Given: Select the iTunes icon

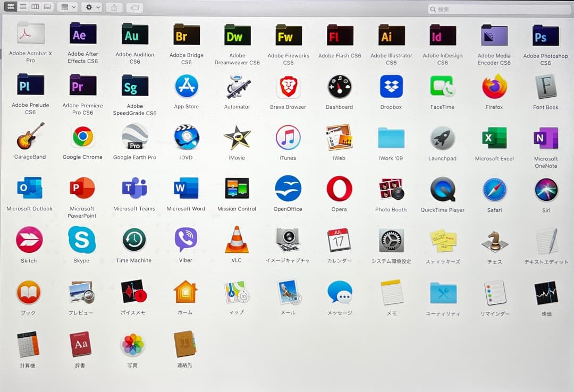Looking at the screenshot, I should [289, 138].
